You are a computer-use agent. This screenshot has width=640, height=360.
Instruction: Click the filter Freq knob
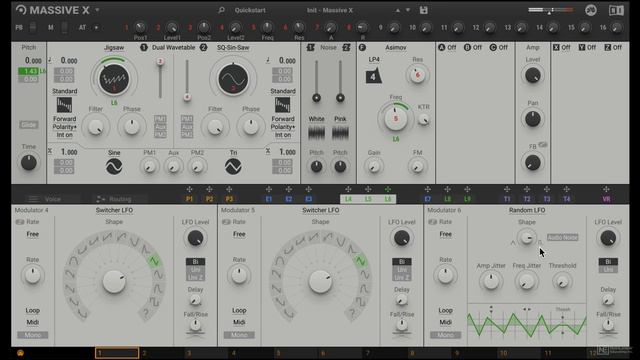(396, 118)
